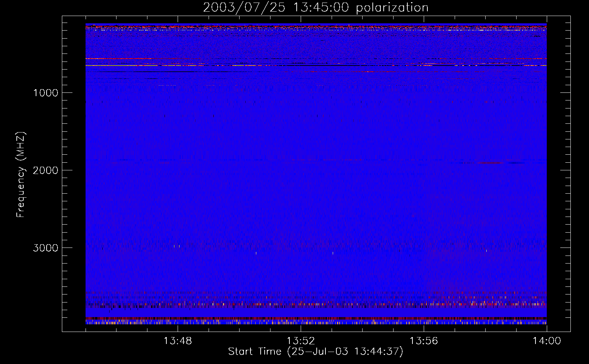Click the 2000 frequency tick label
The height and width of the screenshot is (364, 589).
click(46, 170)
